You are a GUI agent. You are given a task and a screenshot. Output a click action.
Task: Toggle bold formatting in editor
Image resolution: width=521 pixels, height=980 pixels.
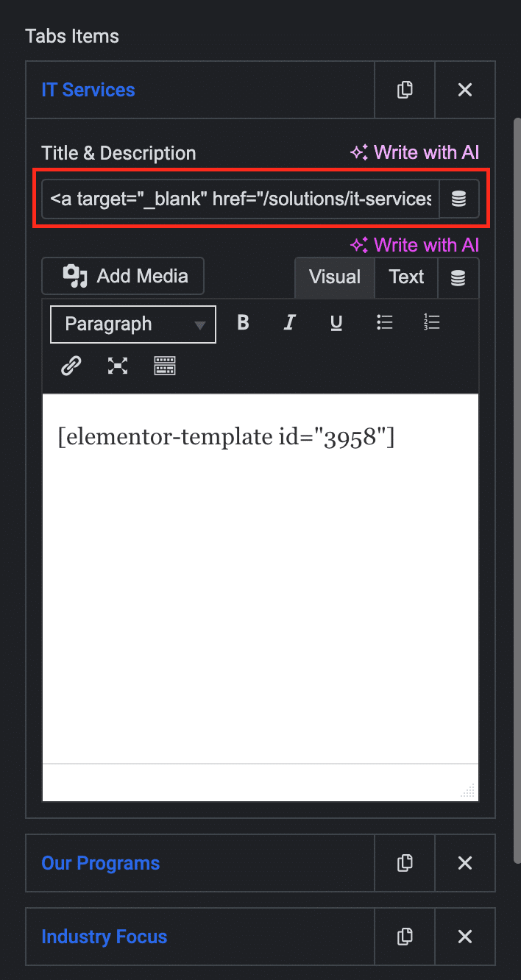tap(243, 323)
